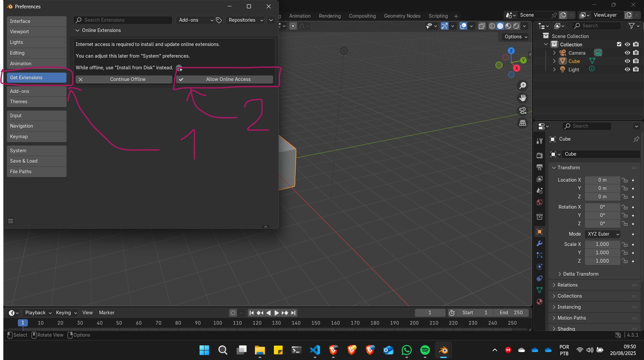Open Render properties tab icon
Image resolution: width=644 pixels, height=360 pixels.
pyautogui.click(x=539, y=155)
